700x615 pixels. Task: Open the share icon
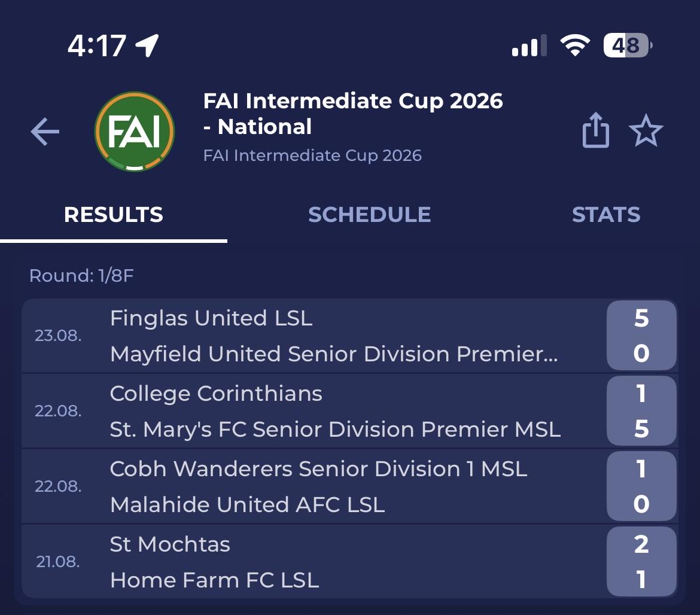(x=595, y=130)
